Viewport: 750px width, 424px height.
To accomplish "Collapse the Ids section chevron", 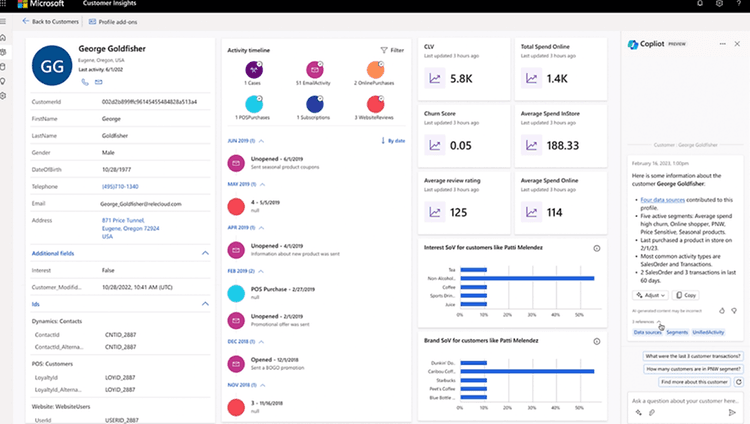I will click(x=205, y=303).
